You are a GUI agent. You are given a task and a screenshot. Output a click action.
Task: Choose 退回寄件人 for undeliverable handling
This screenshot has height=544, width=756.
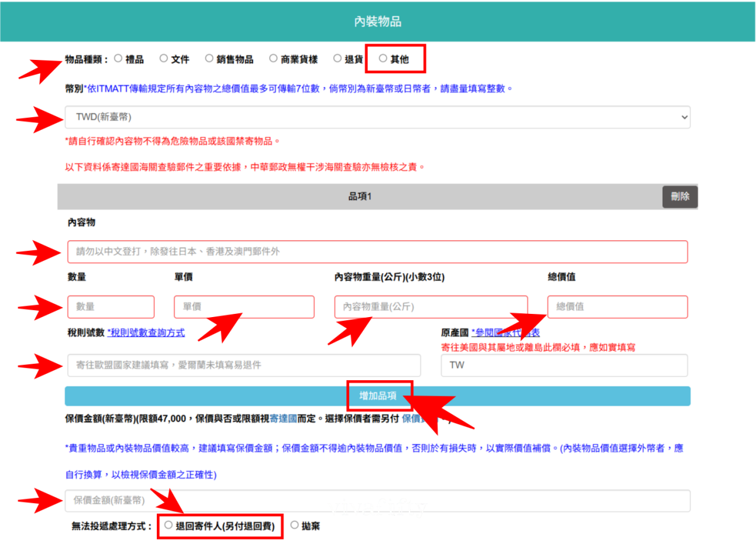pos(168,525)
